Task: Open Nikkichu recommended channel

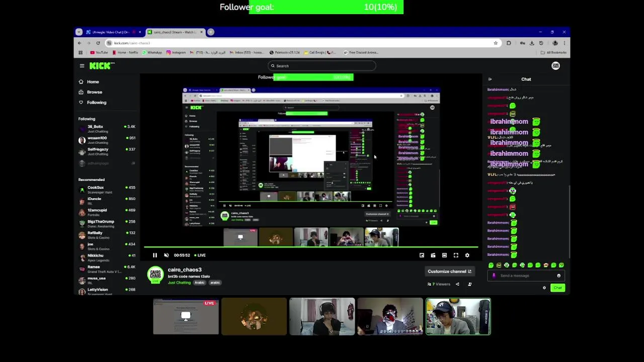Action: (x=107, y=257)
